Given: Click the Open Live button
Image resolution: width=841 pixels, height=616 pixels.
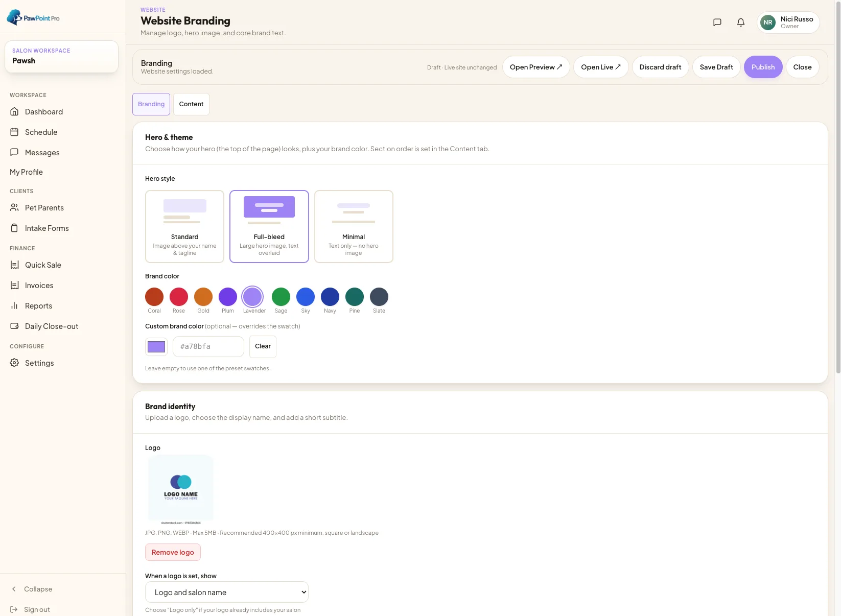Looking at the screenshot, I should [x=601, y=67].
